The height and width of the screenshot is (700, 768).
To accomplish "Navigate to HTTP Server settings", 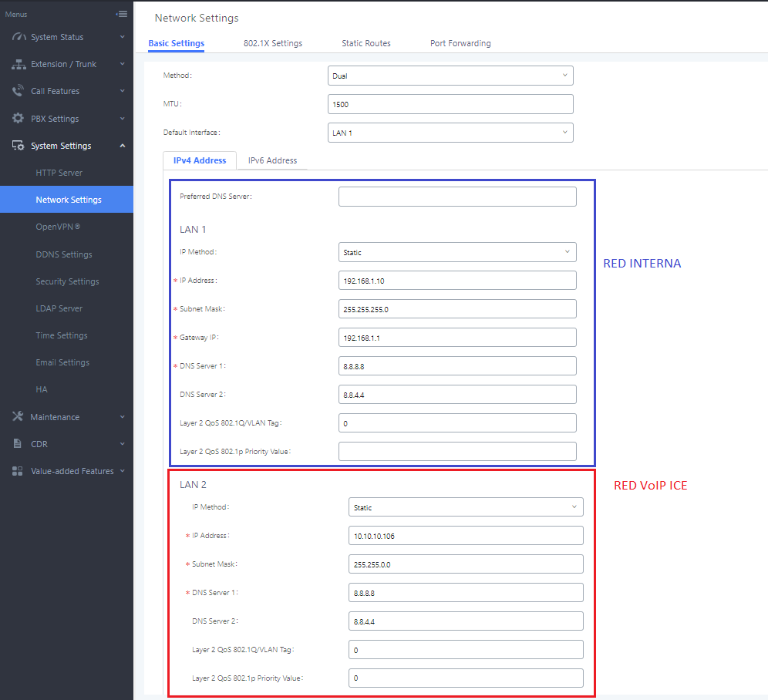I will (x=60, y=172).
